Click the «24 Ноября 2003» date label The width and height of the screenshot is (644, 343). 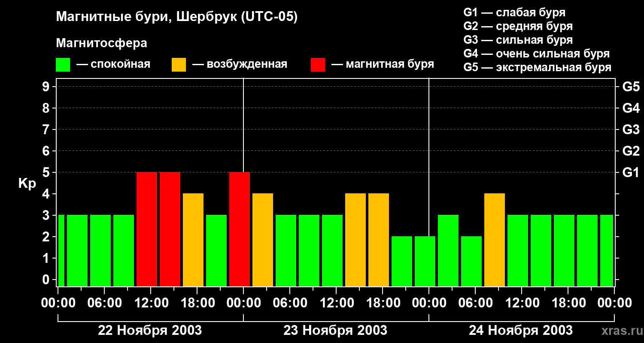coord(521,331)
